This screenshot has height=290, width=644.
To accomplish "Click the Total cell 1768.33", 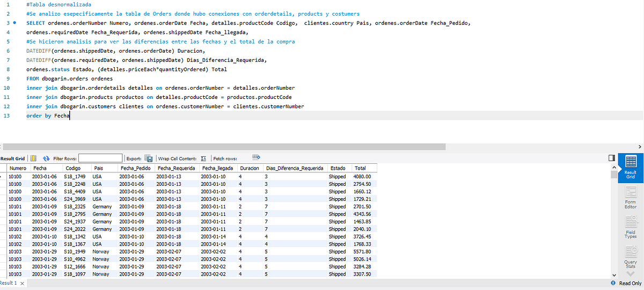I will pos(365,244).
